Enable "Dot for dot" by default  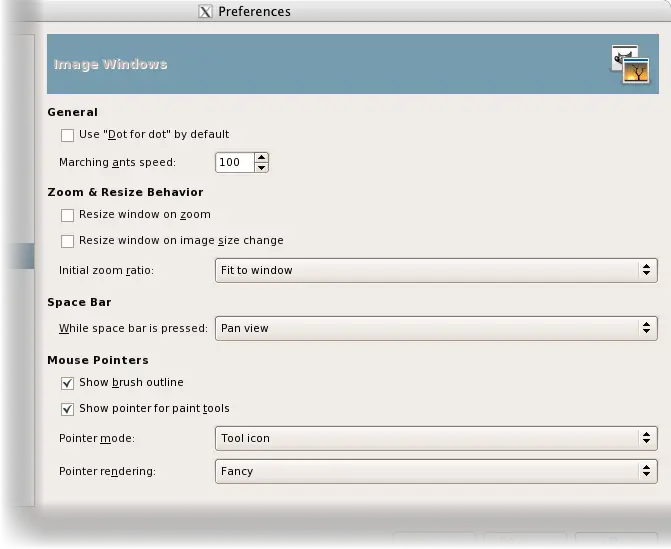click(x=67, y=135)
